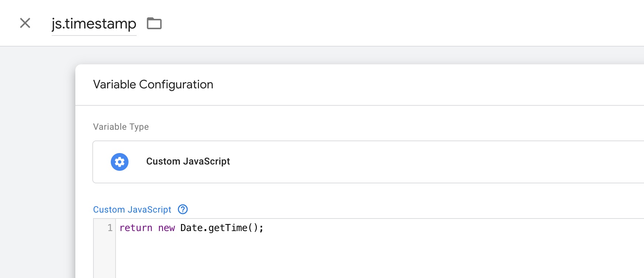The image size is (644, 278).
Task: Click the blue gear Custom JavaScript icon
Action: (x=120, y=162)
